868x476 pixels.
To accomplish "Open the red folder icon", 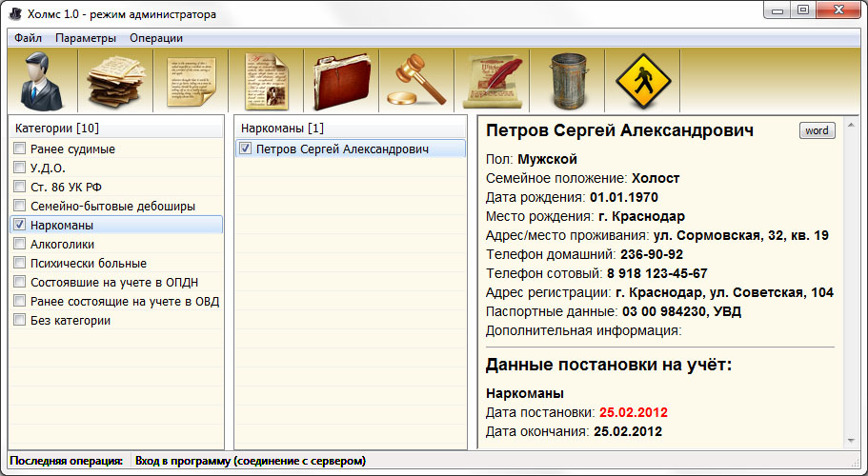I will click(342, 81).
